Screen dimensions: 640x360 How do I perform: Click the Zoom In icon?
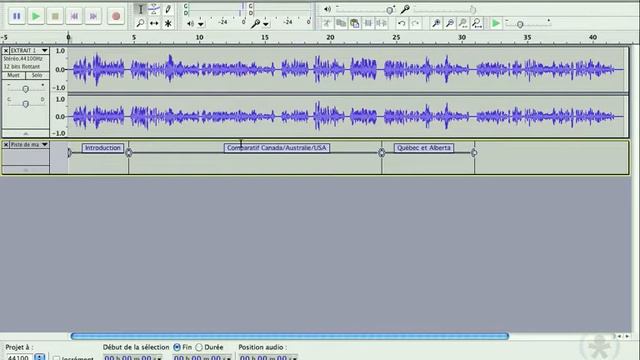(x=436, y=23)
